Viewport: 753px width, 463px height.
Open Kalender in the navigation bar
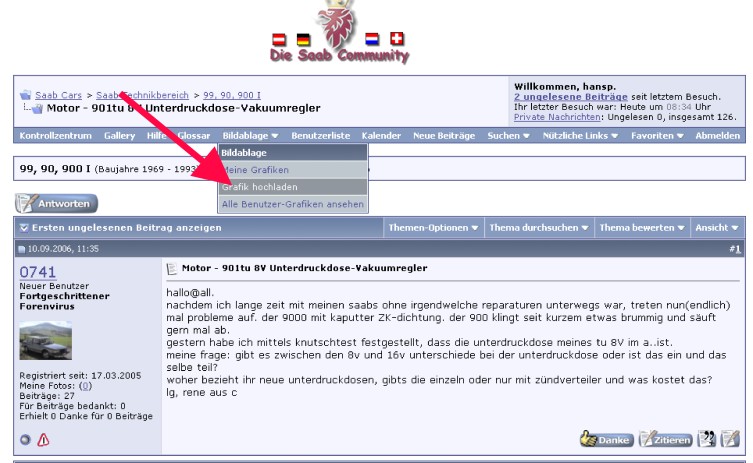coord(381,136)
